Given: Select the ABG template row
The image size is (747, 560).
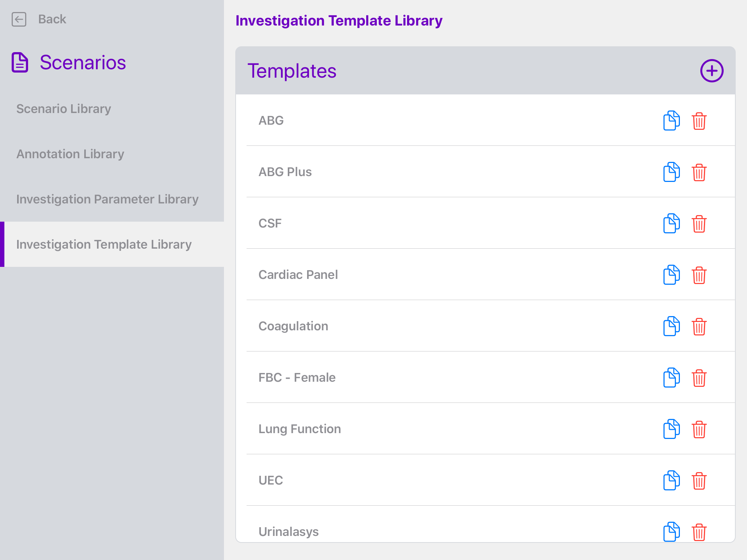Looking at the screenshot, I should coord(401,120).
